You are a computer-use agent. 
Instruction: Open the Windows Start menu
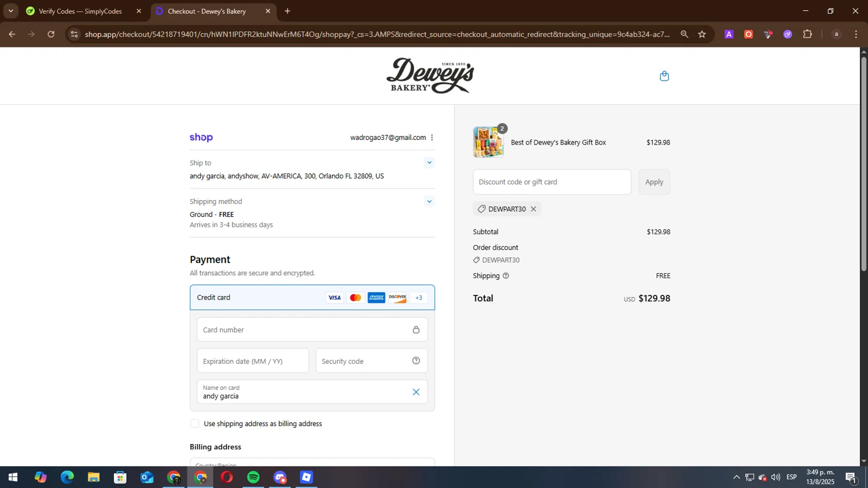[x=13, y=478]
